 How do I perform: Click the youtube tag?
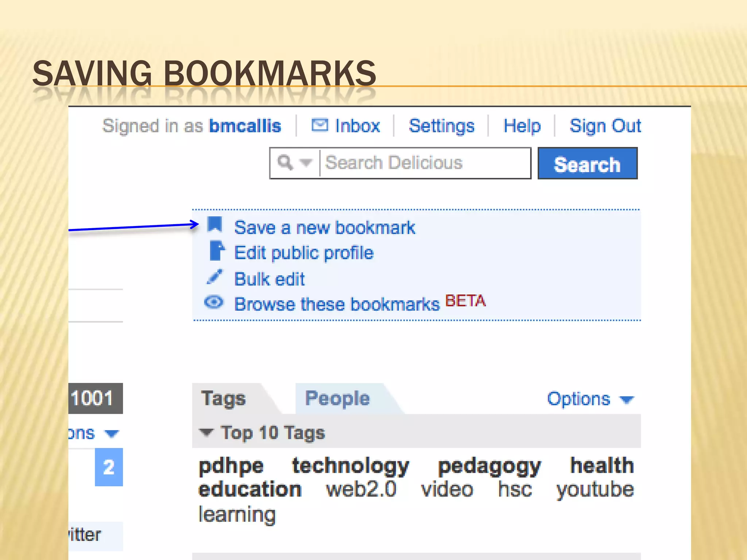(x=595, y=490)
